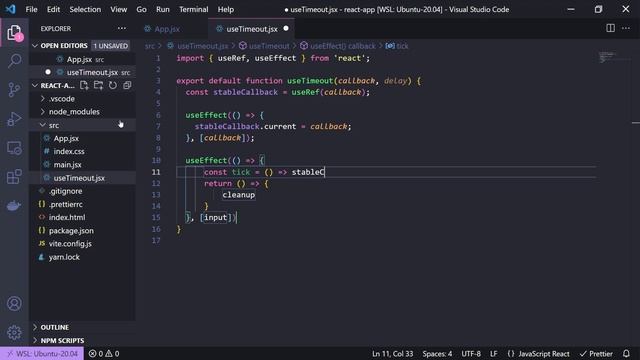Open the .gitignore file
This screenshot has height=360, width=640.
(65, 191)
